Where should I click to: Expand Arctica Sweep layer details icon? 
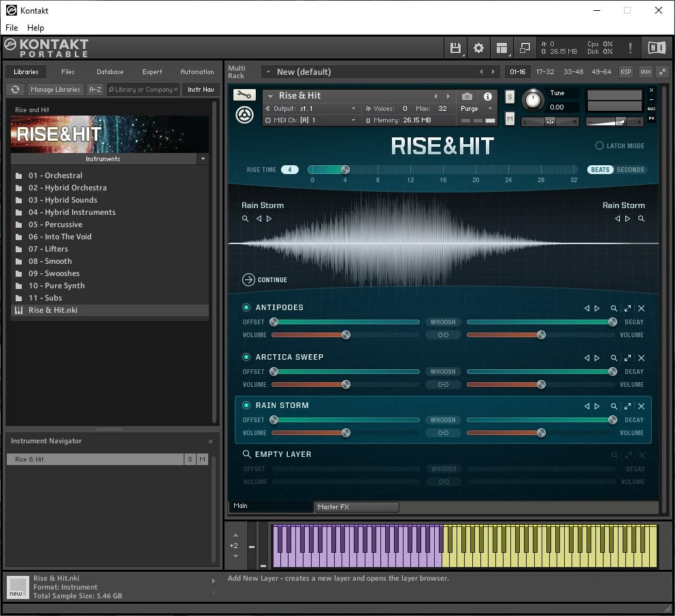(627, 358)
